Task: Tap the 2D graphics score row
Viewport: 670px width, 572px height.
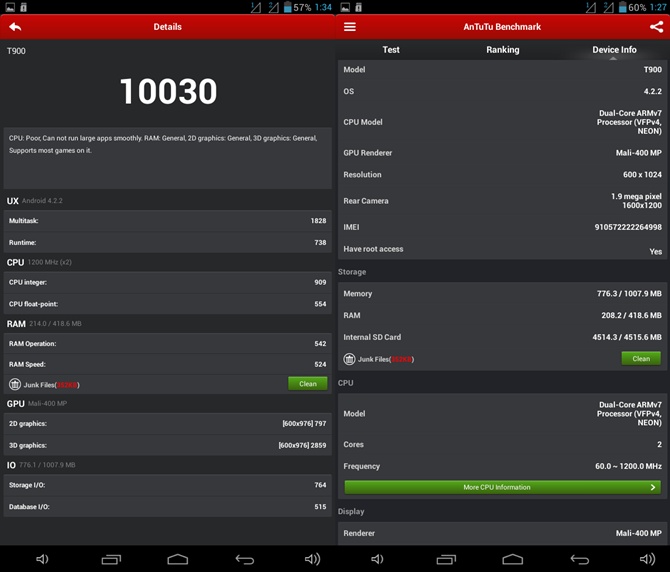Action: click(x=168, y=423)
